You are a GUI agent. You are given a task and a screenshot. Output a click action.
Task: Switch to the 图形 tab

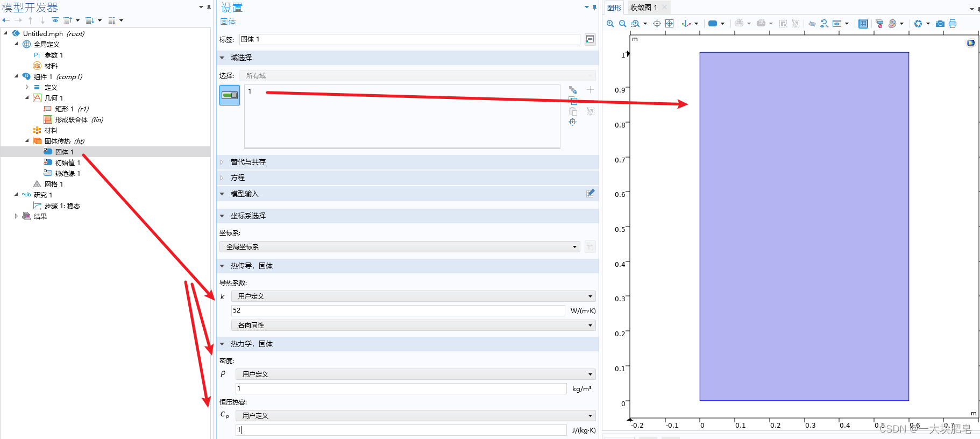coord(614,8)
